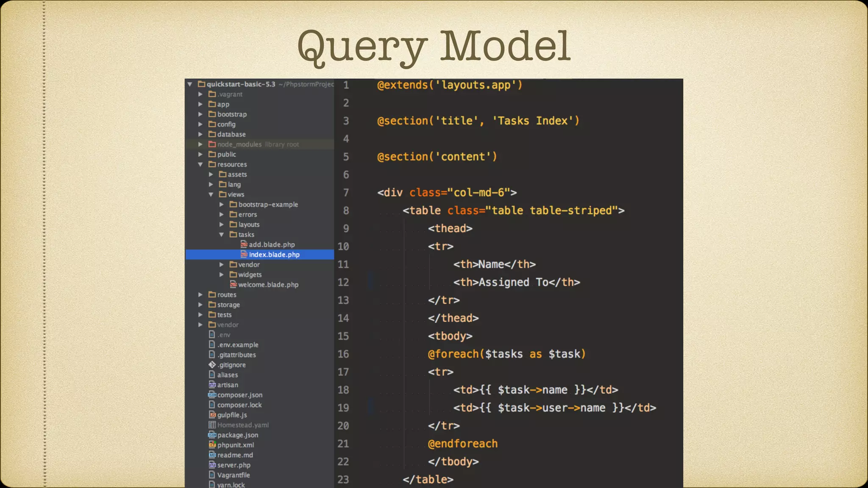This screenshot has height=488, width=868.
Task: Click the phpunit.xml XML icon
Action: point(212,445)
